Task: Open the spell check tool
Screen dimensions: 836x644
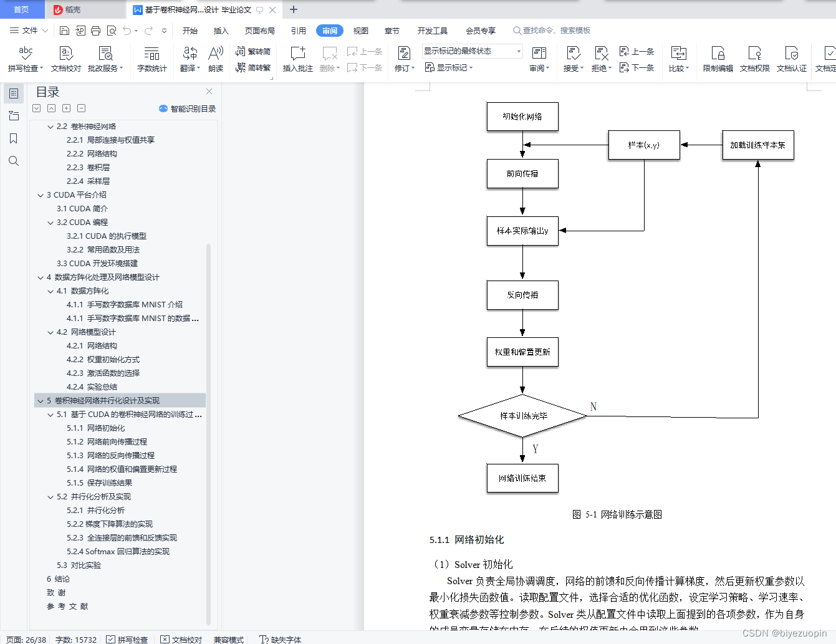Action: click(26, 59)
